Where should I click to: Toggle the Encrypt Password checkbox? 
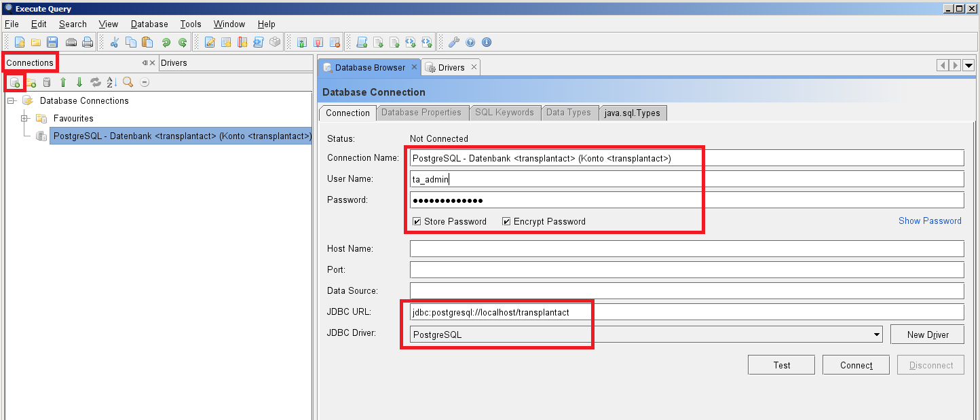506,221
